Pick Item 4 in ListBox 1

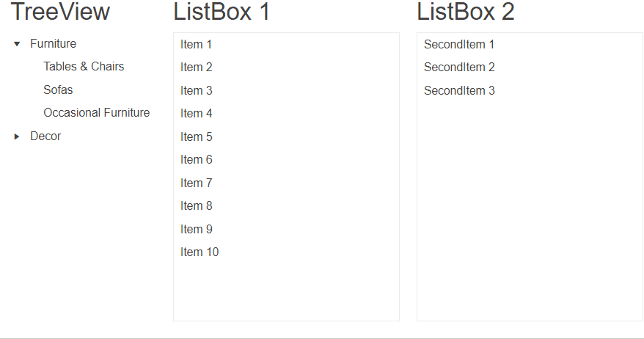(197, 114)
